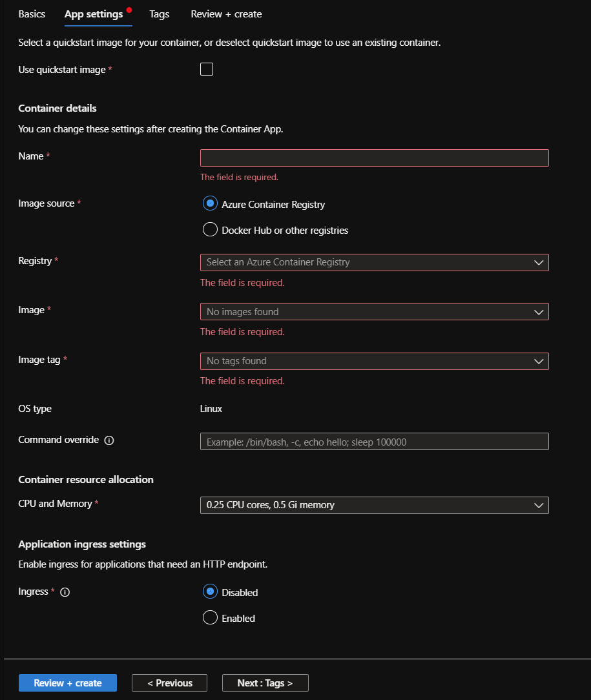Choose Disabled for Ingress
This screenshot has width=591, height=700.
point(210,592)
